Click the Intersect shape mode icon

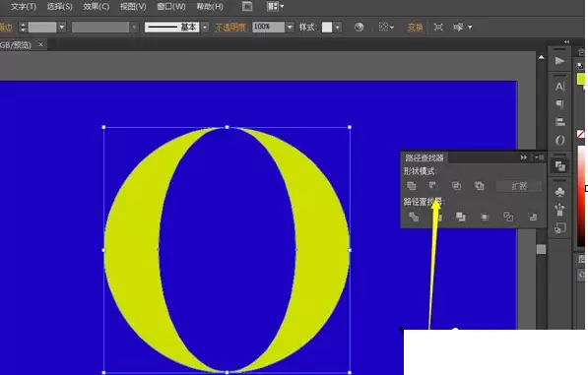pos(456,186)
